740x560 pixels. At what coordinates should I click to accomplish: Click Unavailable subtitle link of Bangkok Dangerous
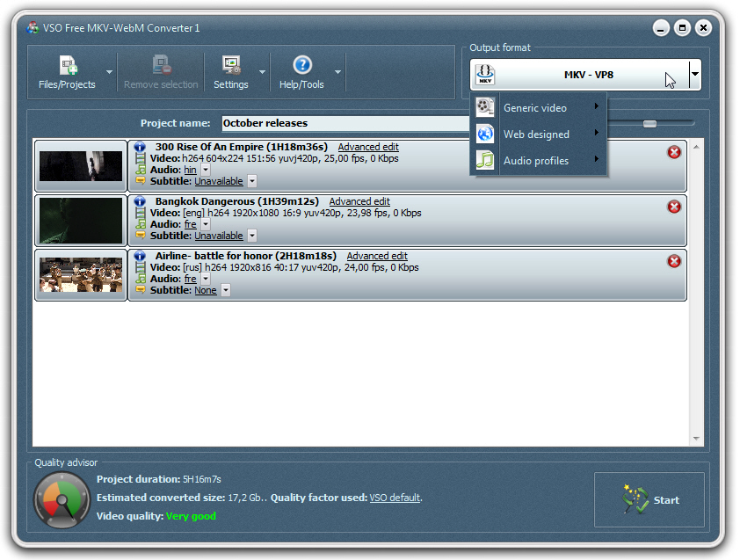click(x=219, y=235)
